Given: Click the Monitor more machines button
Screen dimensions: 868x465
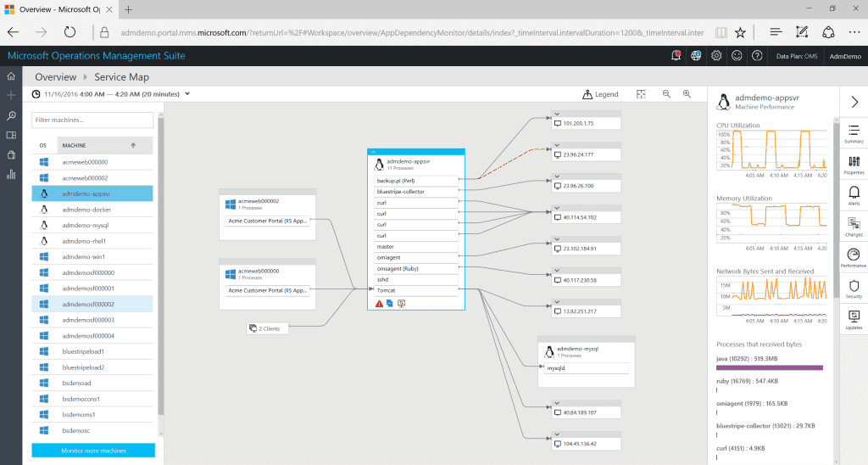Looking at the screenshot, I should pyautogui.click(x=93, y=450).
